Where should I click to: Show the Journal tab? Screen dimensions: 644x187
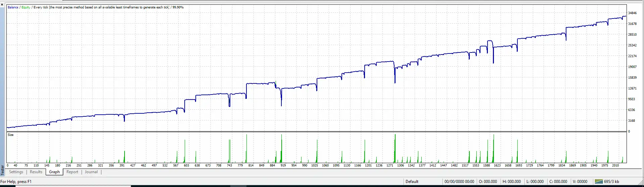[x=91, y=172]
